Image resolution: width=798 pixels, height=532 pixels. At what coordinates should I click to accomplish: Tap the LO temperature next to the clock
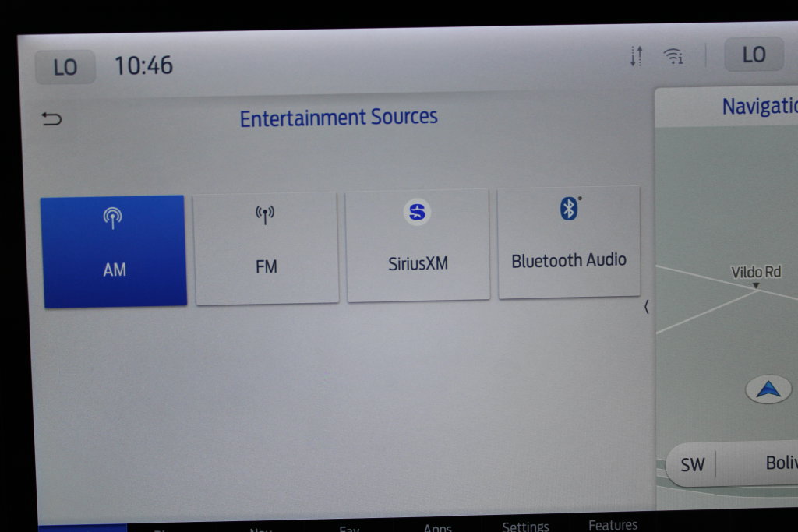pos(65,67)
